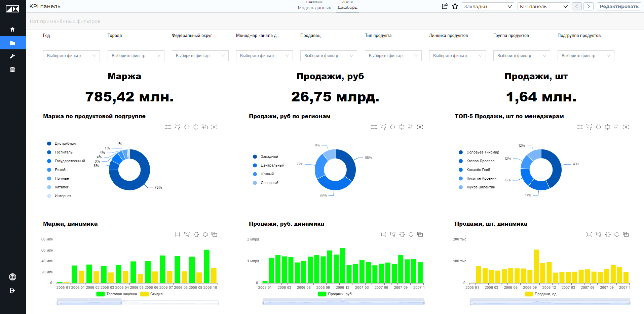The height and width of the screenshot is (314, 644).
Task: Select the Дашборд tab
Action: click(347, 7)
